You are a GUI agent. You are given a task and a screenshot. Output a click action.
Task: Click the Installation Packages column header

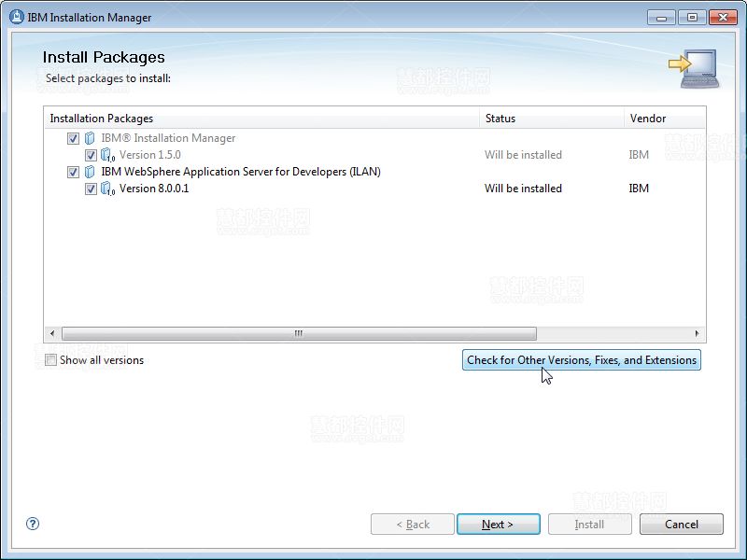point(261,119)
